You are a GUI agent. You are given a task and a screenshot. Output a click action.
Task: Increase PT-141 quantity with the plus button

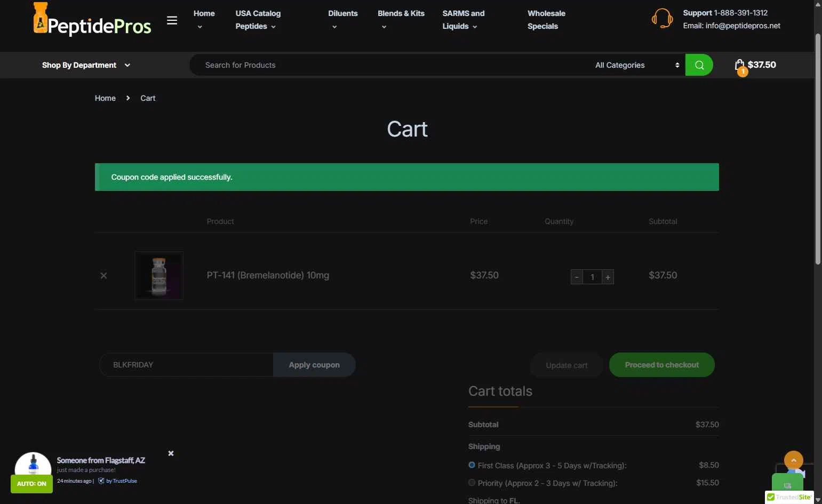pyautogui.click(x=608, y=277)
